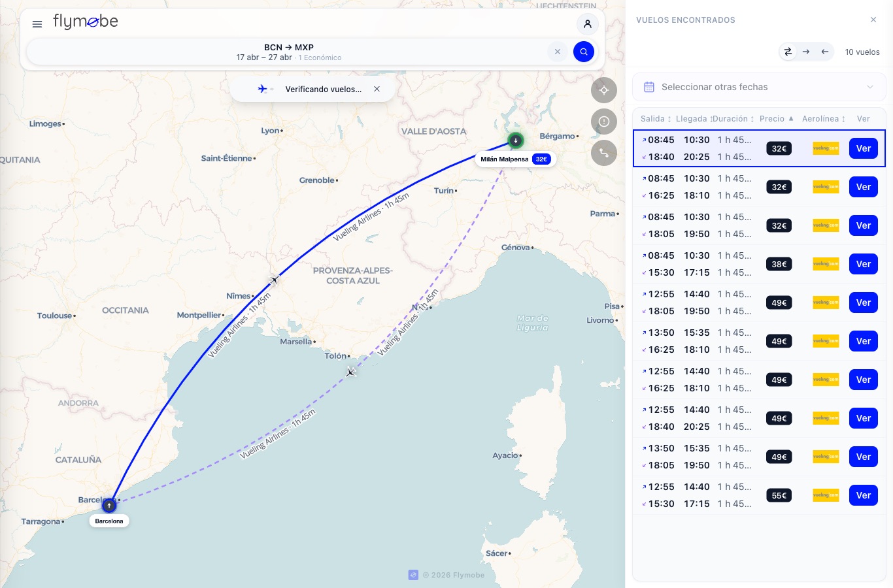The width and height of the screenshot is (893, 588).
Task: Sort by Aerolínea column header
Action: [x=824, y=119]
